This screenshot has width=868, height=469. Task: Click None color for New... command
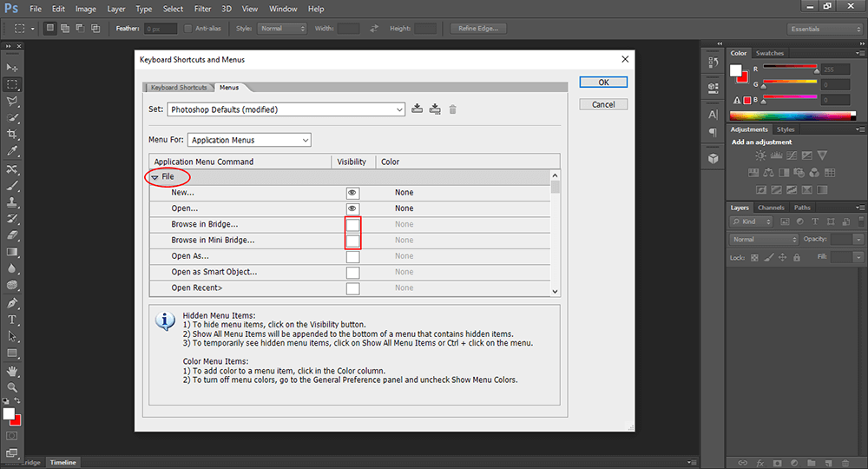[x=404, y=193]
